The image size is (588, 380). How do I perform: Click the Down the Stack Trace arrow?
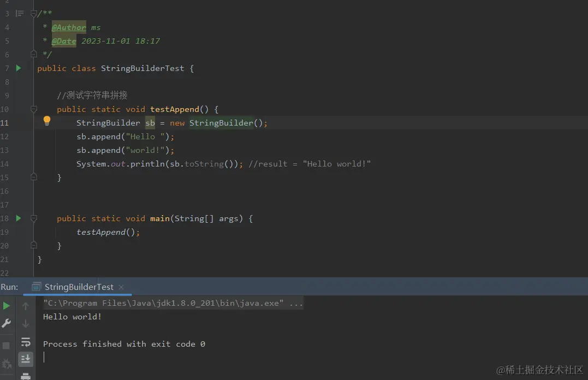pos(26,323)
